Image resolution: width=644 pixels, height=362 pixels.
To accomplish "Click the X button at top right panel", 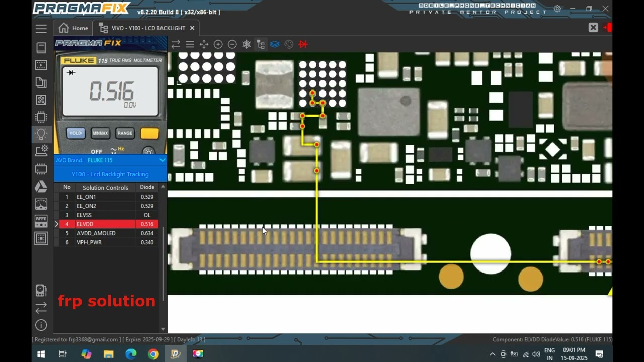I will (593, 28).
